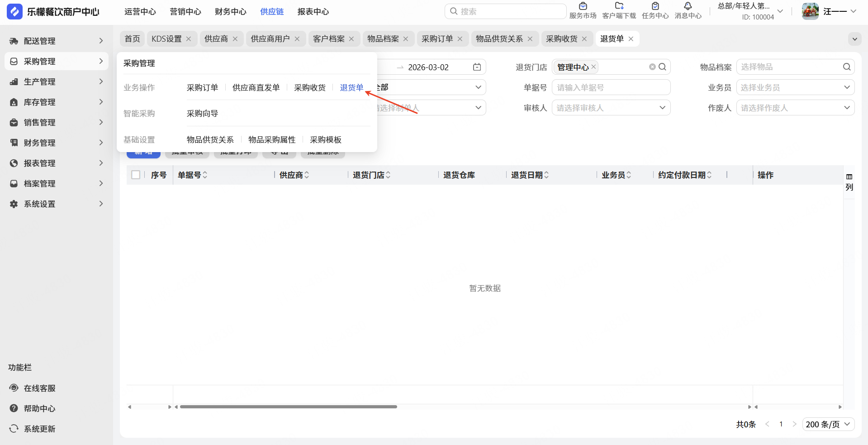Open 采购订单 in 采购管理 flyout
The image size is (868, 445).
tap(202, 88)
